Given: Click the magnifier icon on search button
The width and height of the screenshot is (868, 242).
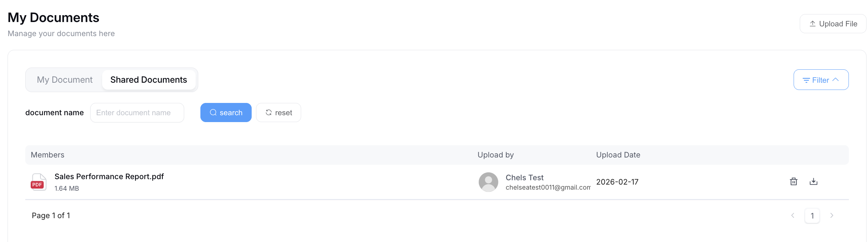Looking at the screenshot, I should 213,112.
